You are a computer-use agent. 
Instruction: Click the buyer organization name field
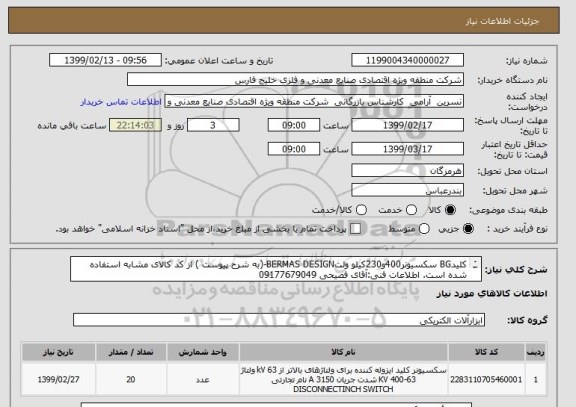295,79
